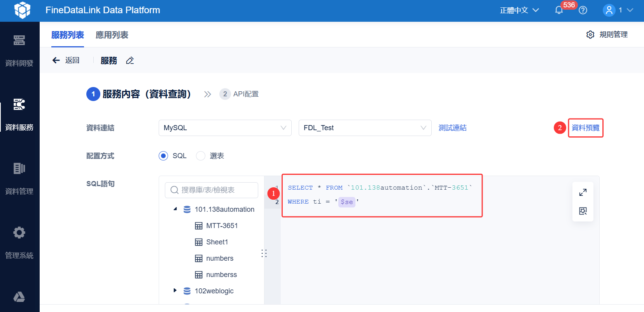644x312 pixels.
Task: Click the numbers table icon
Action: [199, 258]
